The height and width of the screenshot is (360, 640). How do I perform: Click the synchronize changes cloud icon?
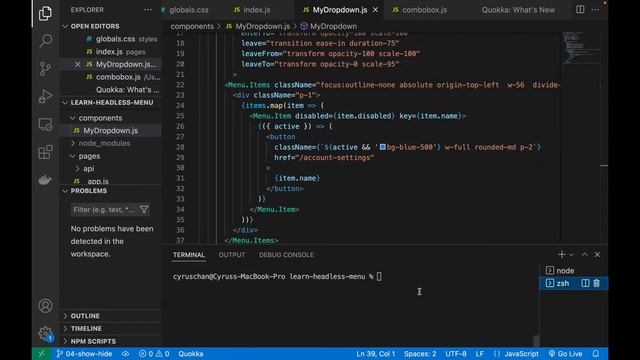tap(126, 354)
